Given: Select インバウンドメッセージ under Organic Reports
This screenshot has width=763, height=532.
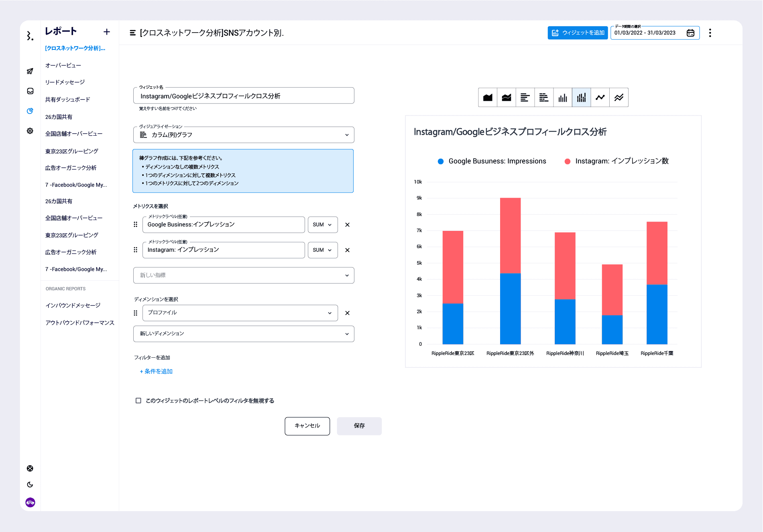Looking at the screenshot, I should pos(73,306).
